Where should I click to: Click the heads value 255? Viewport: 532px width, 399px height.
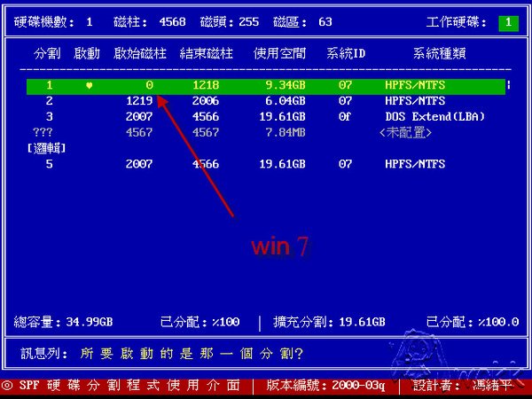tap(248, 22)
